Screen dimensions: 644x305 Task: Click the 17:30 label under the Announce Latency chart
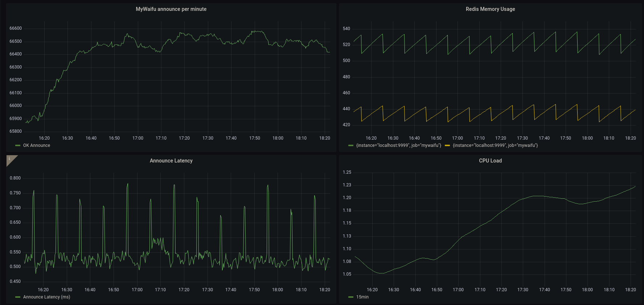(x=208, y=290)
